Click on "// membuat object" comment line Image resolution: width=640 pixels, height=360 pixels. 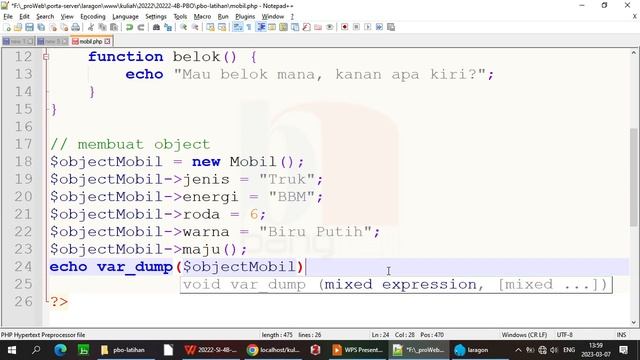click(x=130, y=144)
